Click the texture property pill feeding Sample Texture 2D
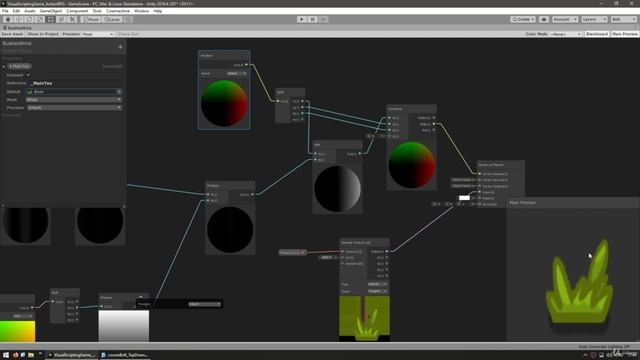Image resolution: width=640 pixels, height=360 pixels. coord(292,253)
